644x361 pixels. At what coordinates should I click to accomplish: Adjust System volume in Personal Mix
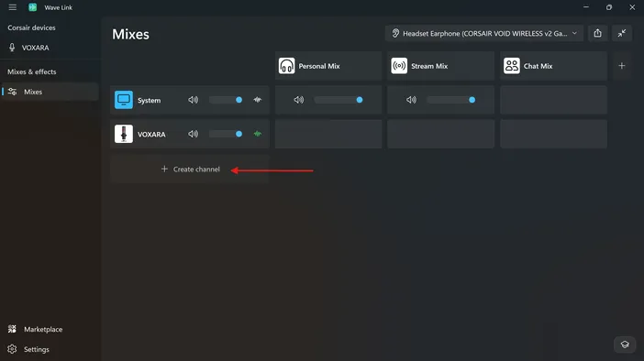click(339, 100)
